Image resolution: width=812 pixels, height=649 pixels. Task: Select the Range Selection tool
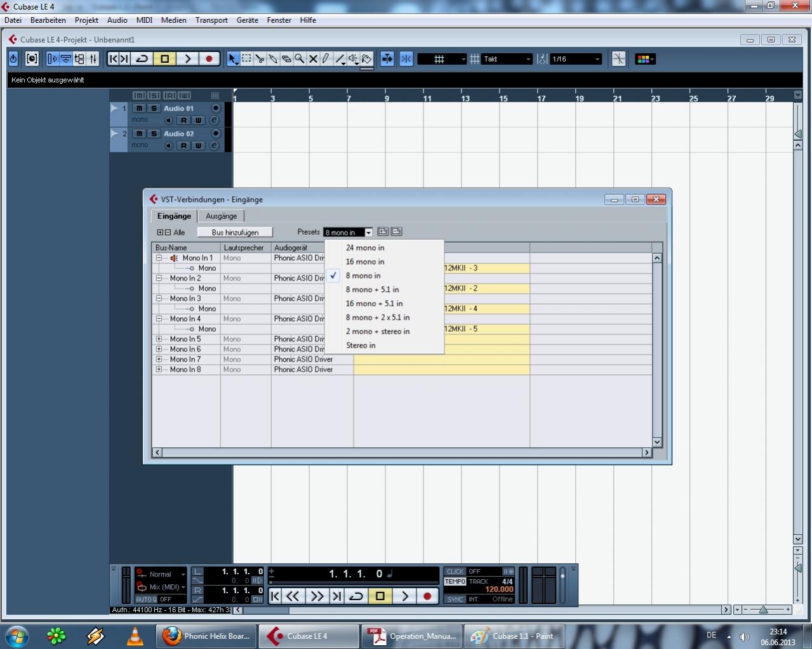(x=246, y=59)
